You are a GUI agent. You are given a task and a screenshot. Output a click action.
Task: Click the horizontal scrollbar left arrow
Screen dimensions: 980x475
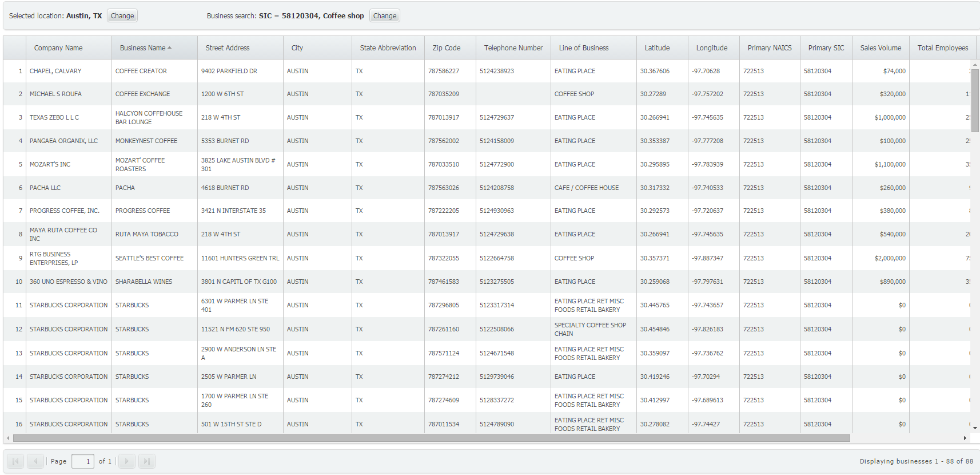click(x=8, y=438)
